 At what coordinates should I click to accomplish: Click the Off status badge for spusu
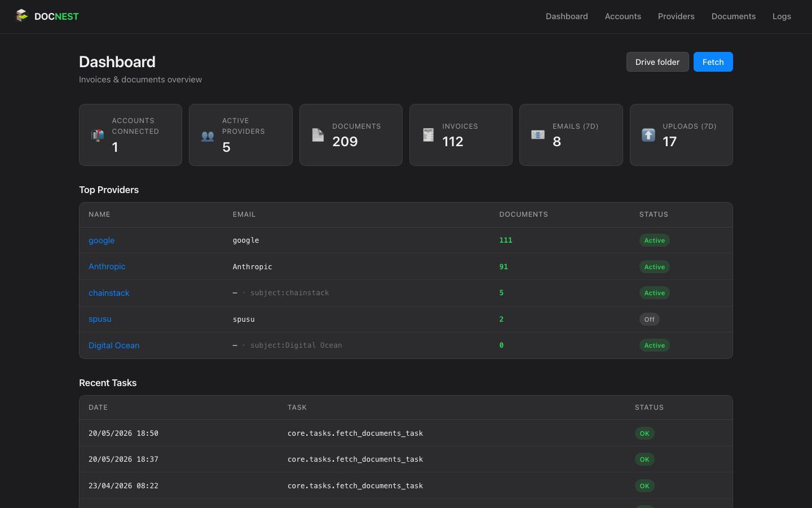click(650, 319)
